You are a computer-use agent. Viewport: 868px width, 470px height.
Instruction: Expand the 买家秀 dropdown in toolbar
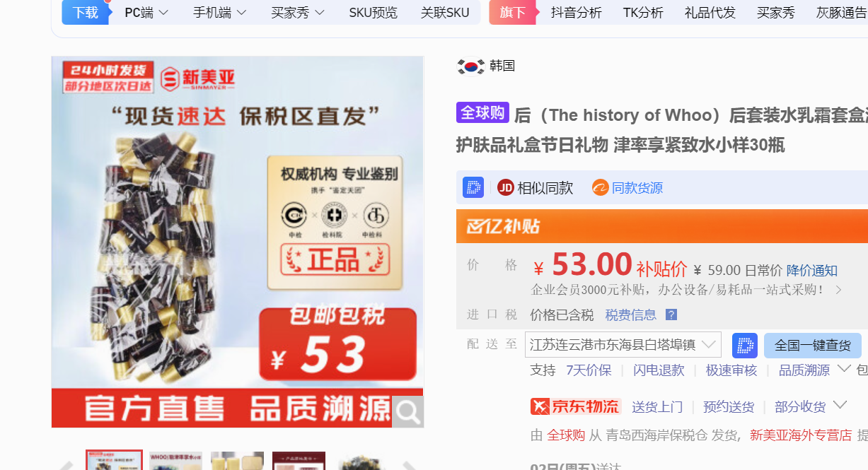298,12
